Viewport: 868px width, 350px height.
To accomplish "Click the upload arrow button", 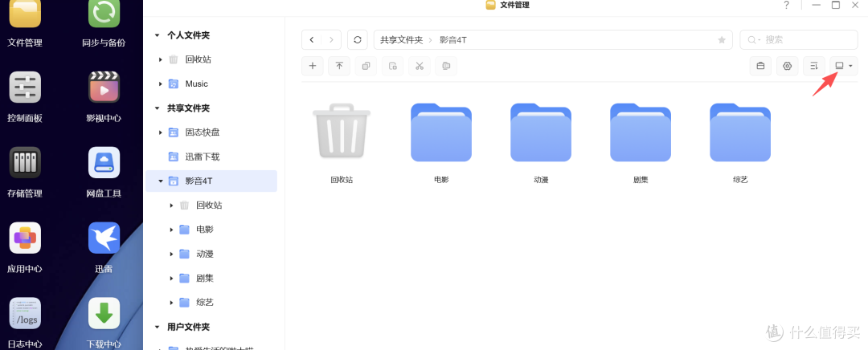I will pyautogui.click(x=339, y=67).
